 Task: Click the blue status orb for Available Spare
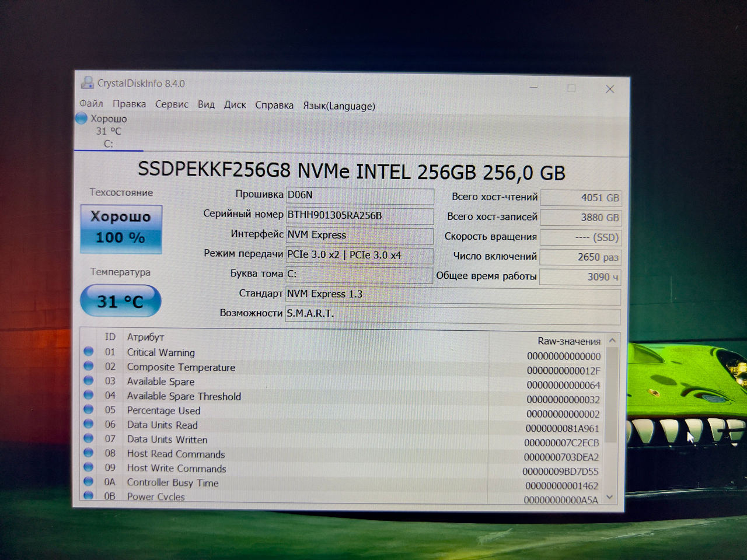coord(89,380)
